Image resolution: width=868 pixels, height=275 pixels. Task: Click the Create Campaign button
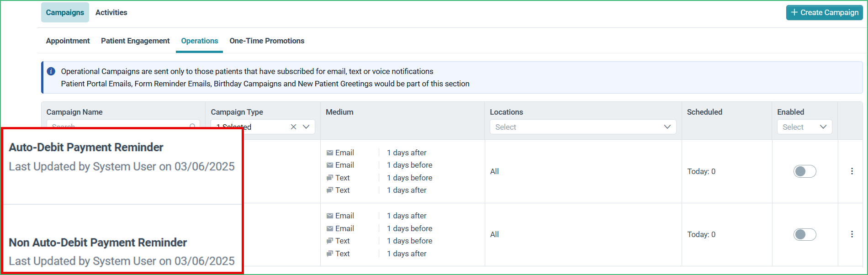tap(825, 12)
